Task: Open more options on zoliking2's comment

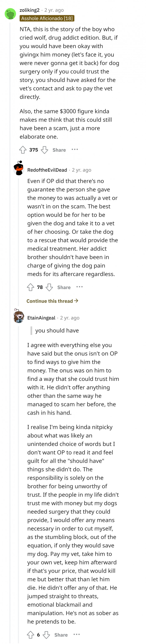Action: coord(75,150)
